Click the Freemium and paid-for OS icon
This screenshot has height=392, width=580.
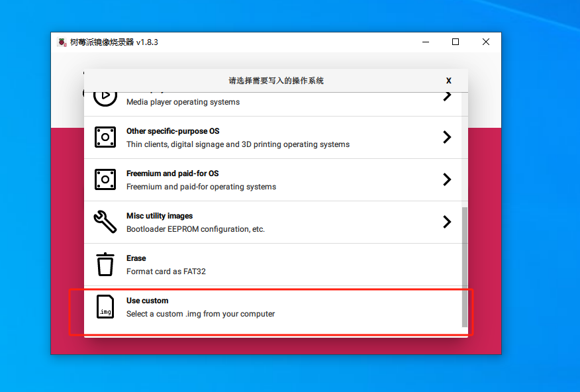click(x=105, y=179)
